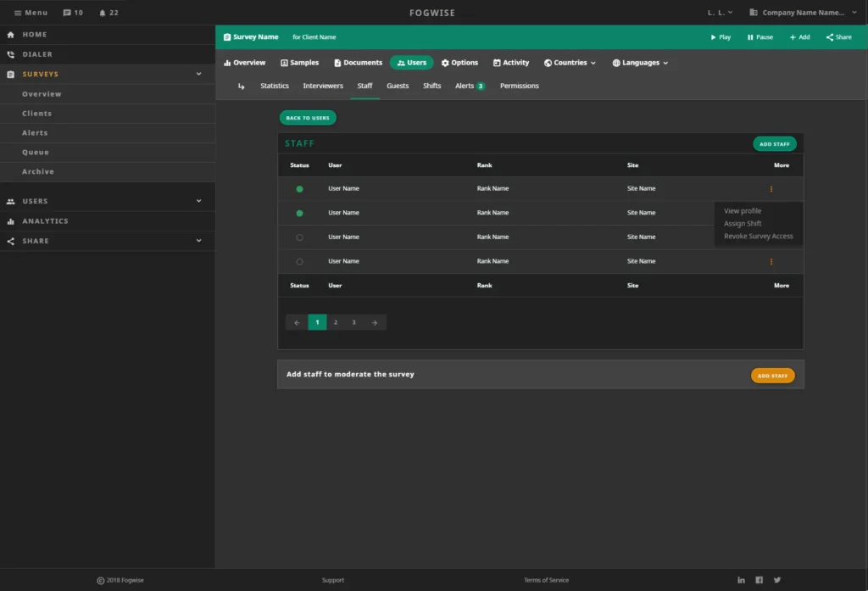Pause the survey
The height and width of the screenshot is (591, 868).
point(760,37)
